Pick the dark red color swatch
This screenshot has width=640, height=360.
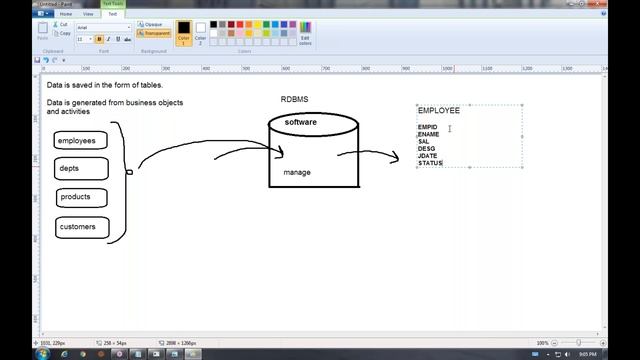pyautogui.click(x=231, y=24)
